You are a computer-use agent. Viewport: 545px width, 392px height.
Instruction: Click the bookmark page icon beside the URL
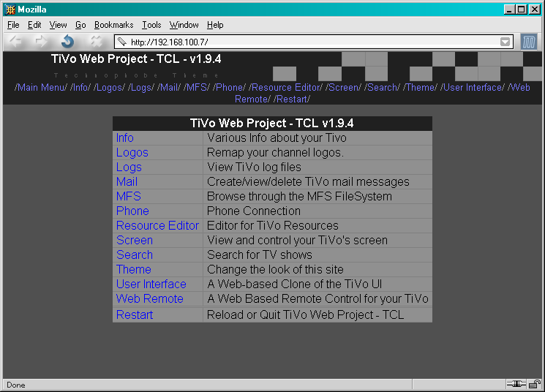pos(122,42)
